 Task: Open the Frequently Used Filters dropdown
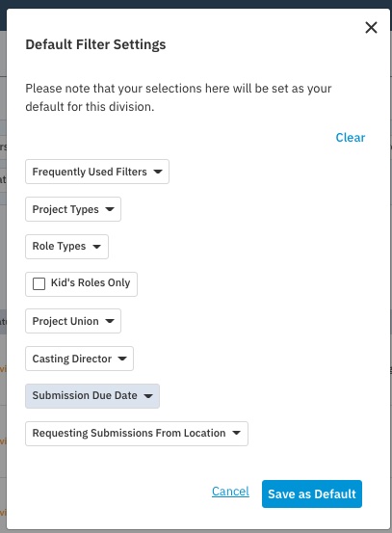tap(97, 172)
